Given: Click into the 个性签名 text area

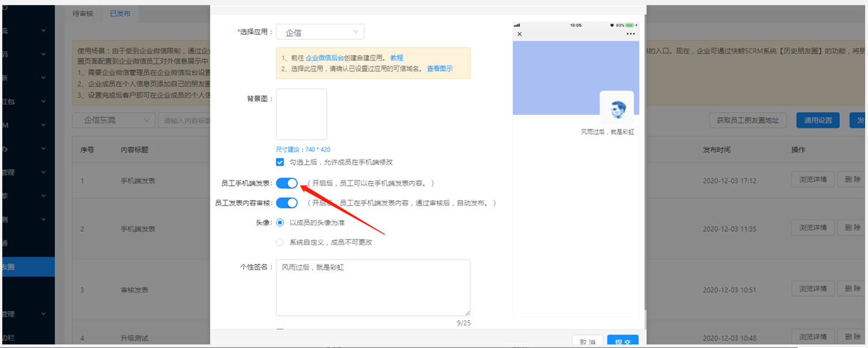Looking at the screenshot, I should tap(373, 287).
